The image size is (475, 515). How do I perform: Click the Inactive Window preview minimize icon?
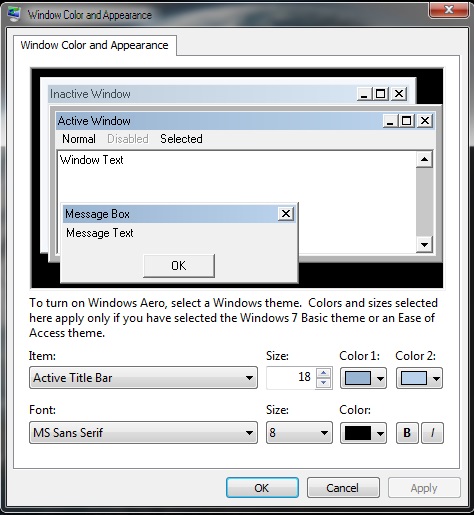point(364,94)
